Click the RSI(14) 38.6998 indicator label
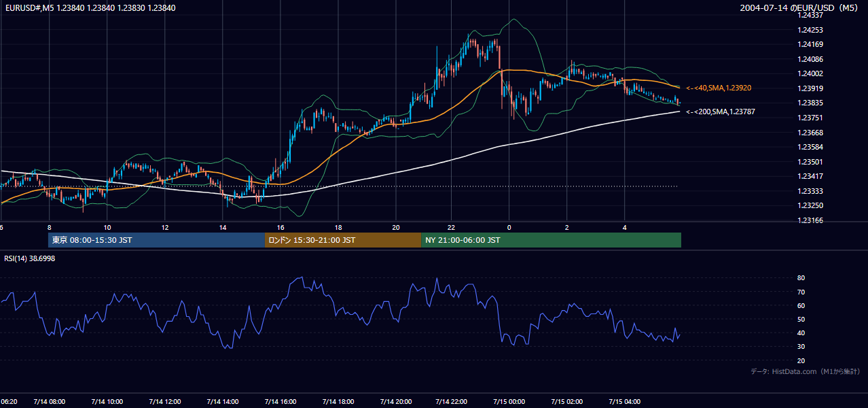This screenshot has height=408, width=868. coord(29,258)
